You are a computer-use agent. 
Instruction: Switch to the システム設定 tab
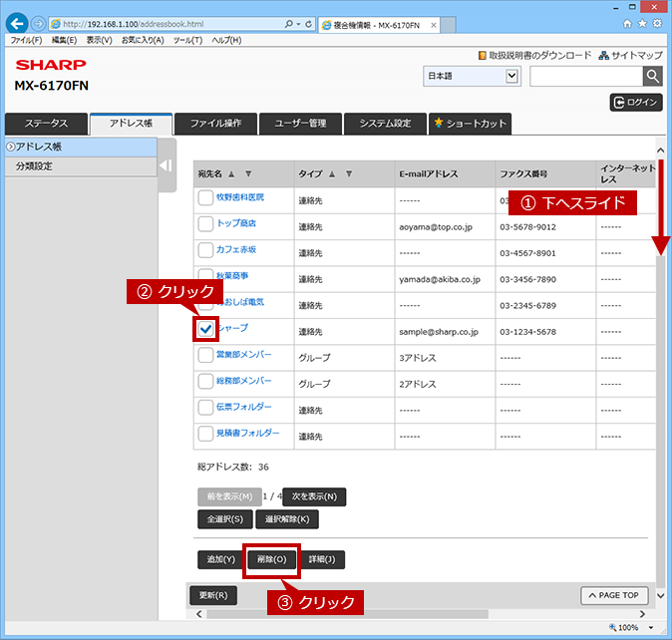[385, 124]
